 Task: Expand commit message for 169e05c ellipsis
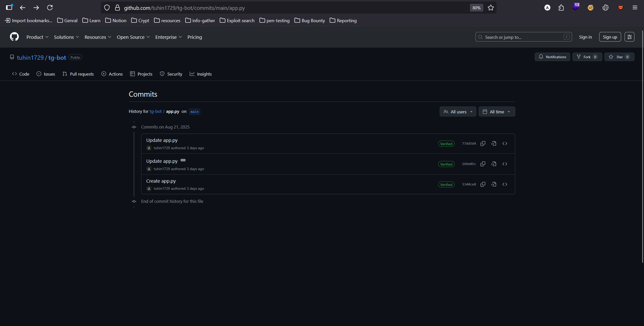183,160
